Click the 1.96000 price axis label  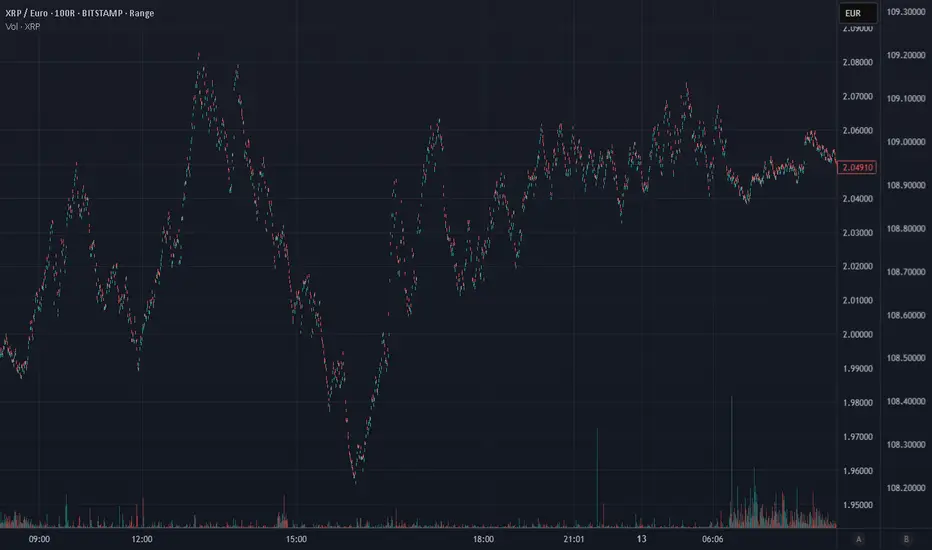point(857,471)
